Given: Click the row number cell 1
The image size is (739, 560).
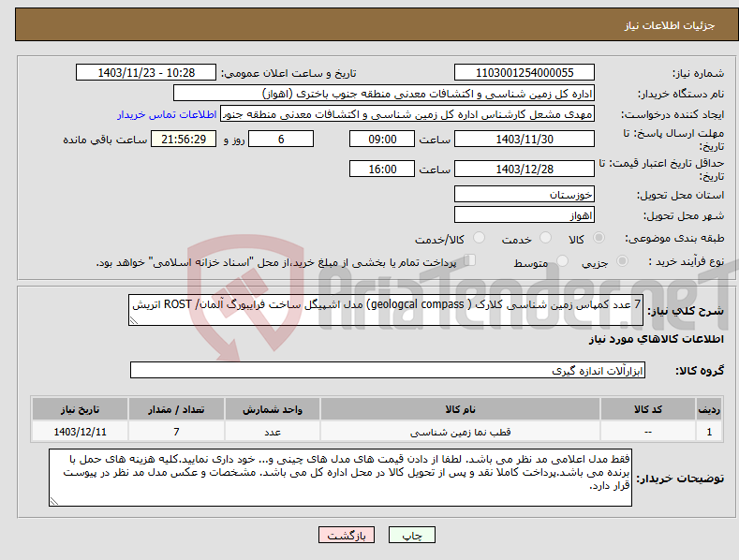Looking at the screenshot, I should pyautogui.click(x=709, y=432).
